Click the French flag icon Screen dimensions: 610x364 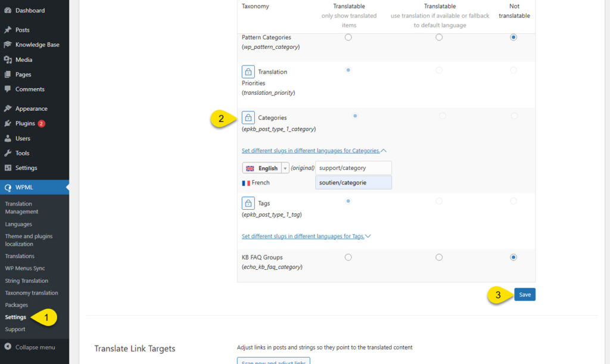[246, 183]
